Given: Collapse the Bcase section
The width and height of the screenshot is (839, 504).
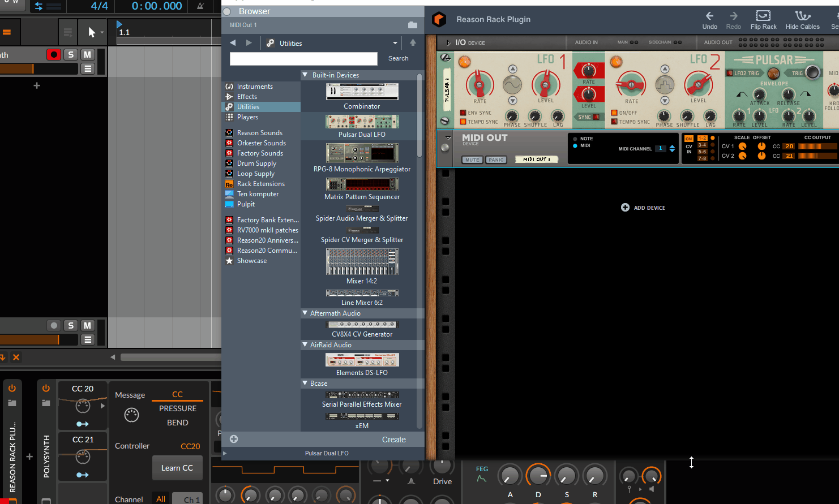Looking at the screenshot, I should click(305, 383).
